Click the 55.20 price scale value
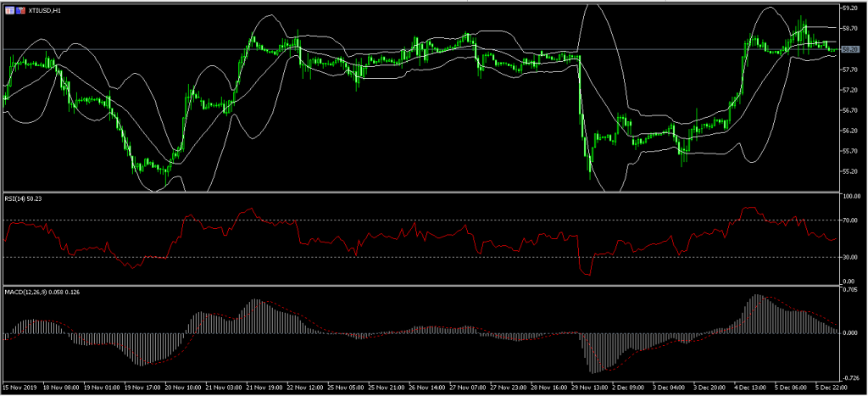Screen dimensions: 868x396 coord(849,171)
